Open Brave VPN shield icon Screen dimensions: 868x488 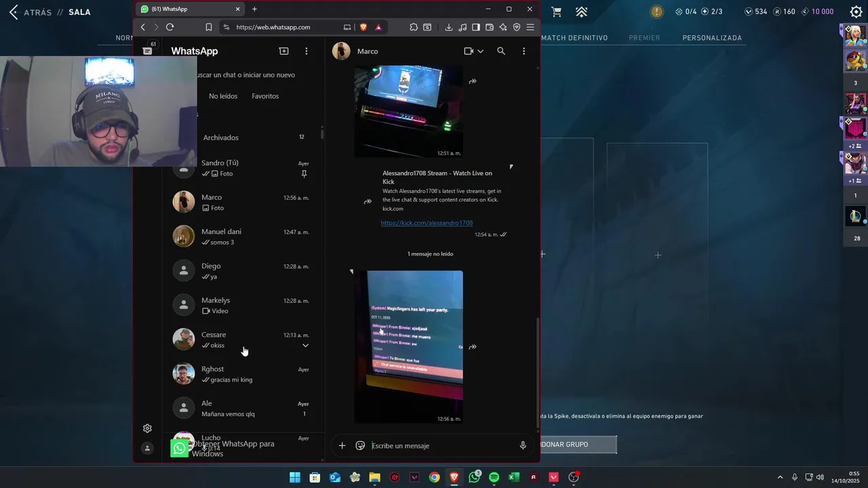click(517, 27)
